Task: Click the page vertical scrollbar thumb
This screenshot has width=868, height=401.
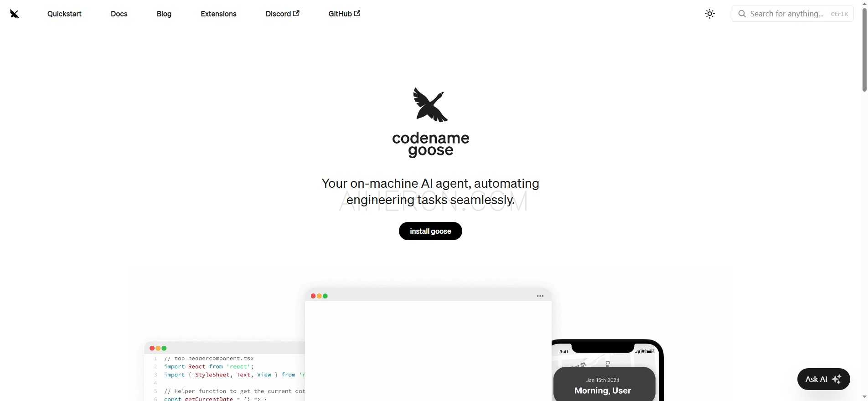Action: pos(864,49)
